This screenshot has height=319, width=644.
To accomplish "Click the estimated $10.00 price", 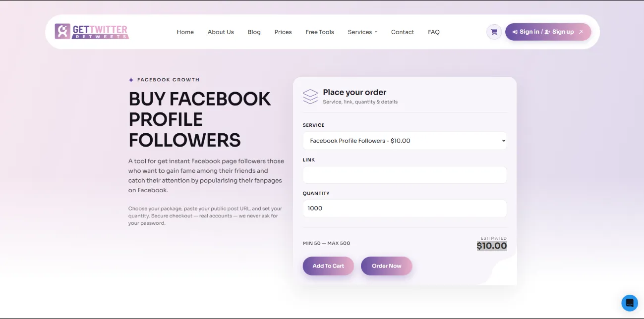I will (x=492, y=246).
